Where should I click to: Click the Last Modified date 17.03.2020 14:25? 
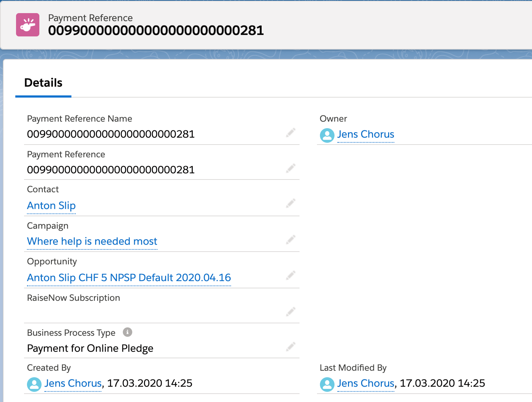click(442, 383)
